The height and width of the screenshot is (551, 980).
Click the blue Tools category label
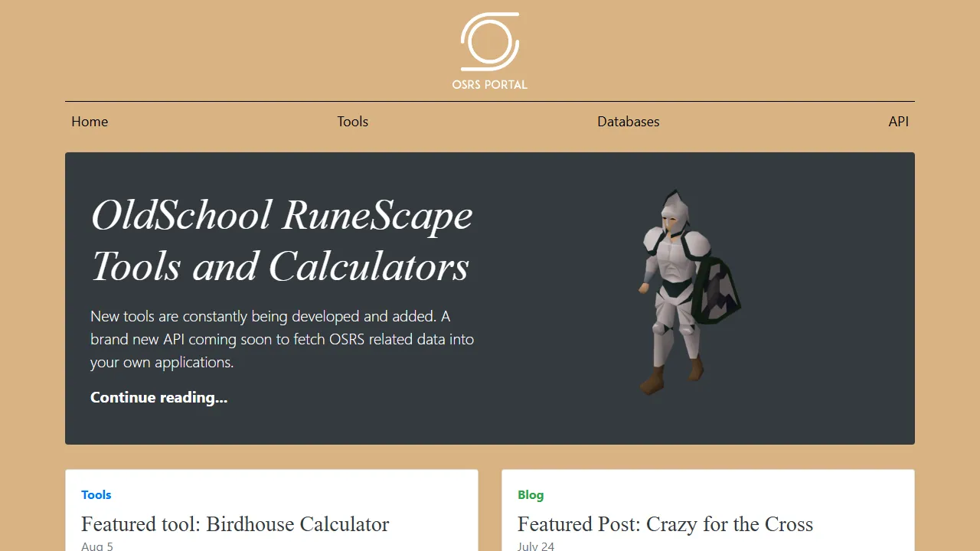96,495
